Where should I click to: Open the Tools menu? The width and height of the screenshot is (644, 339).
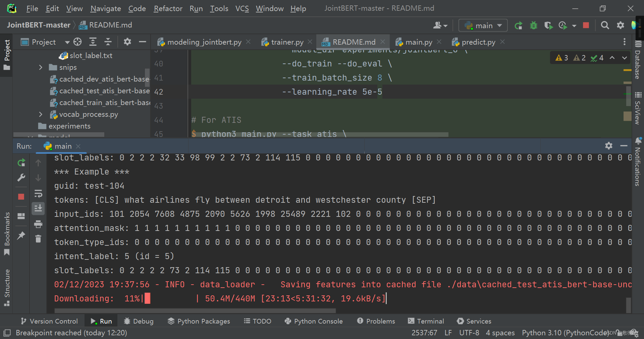219,8
